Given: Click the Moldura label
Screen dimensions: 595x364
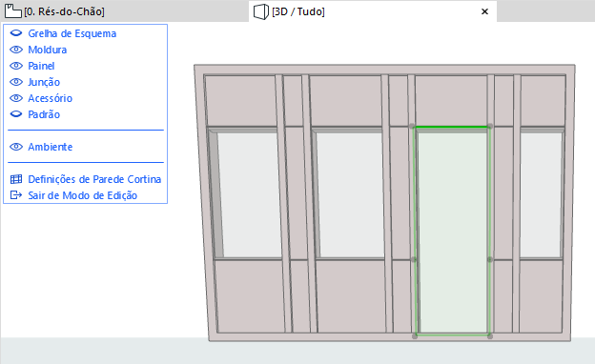Looking at the screenshot, I should (x=48, y=50).
